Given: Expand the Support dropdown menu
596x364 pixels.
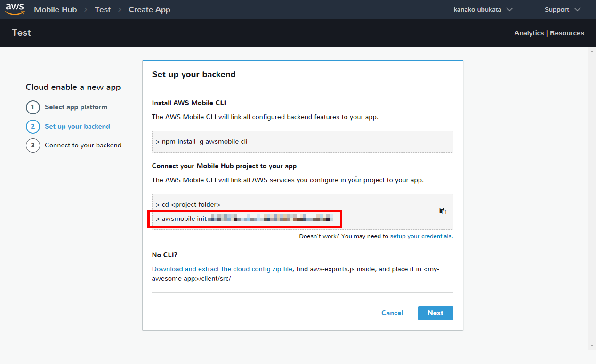Looking at the screenshot, I should pos(562,9).
